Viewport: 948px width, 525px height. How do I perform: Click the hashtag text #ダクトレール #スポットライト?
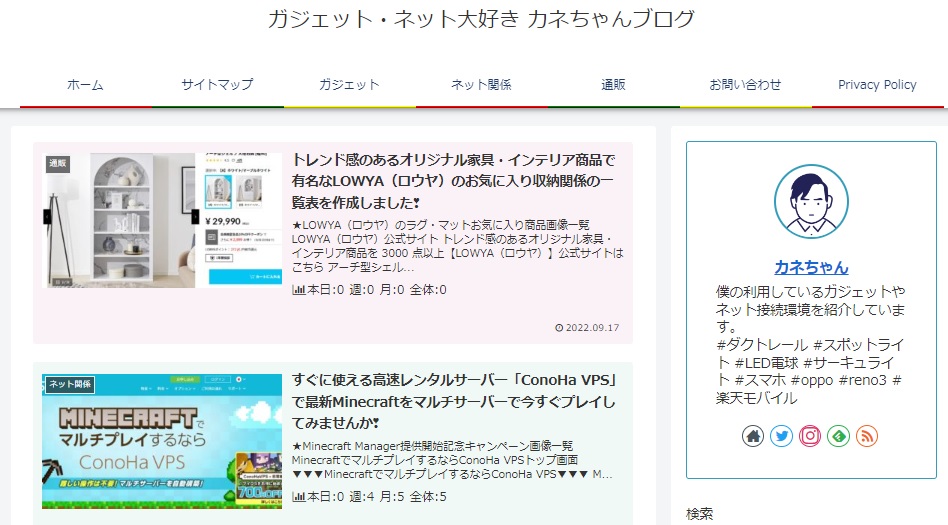point(810,354)
